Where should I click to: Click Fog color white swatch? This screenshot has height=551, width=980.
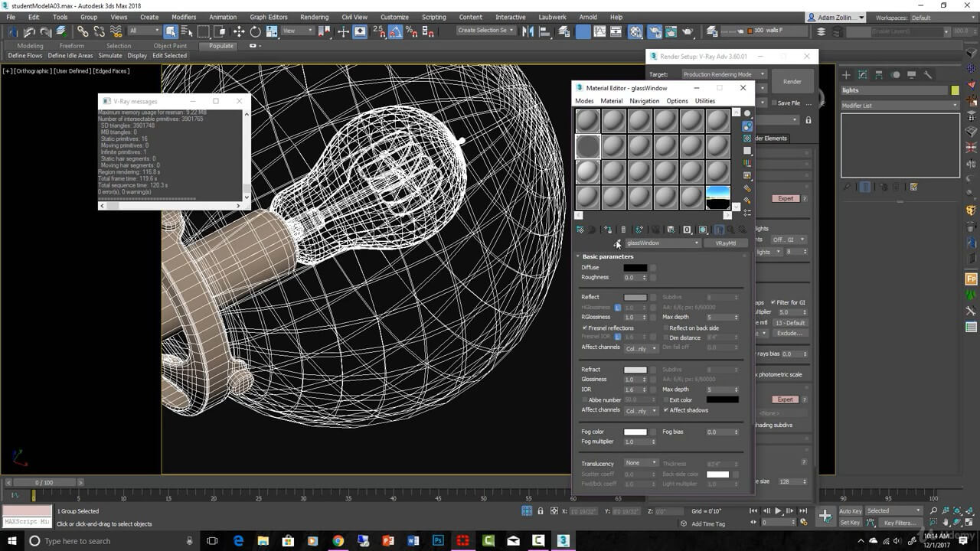point(635,432)
